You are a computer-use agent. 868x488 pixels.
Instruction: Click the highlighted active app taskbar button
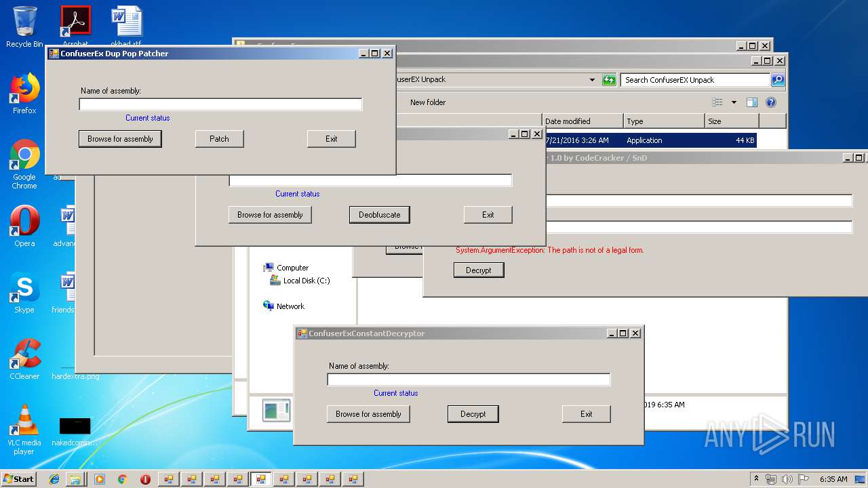coord(260,479)
